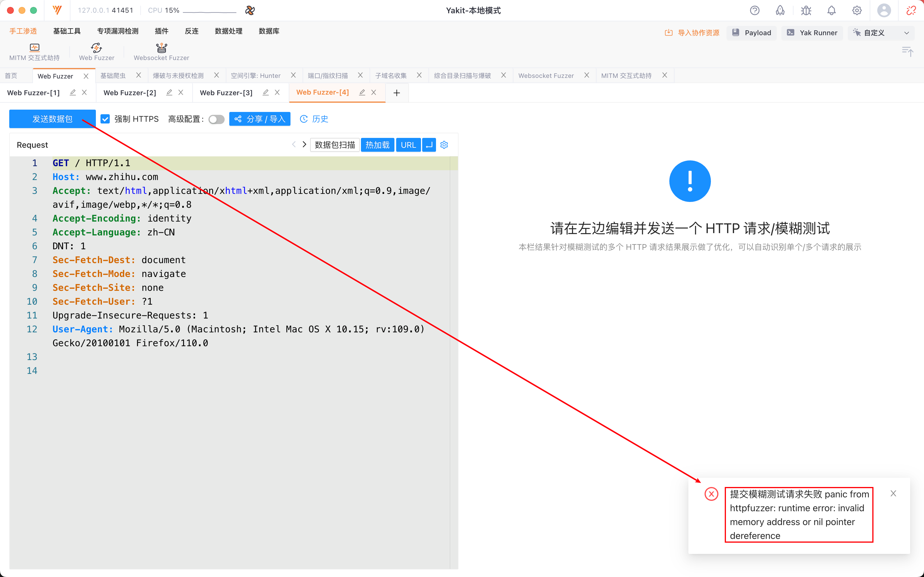The height and width of the screenshot is (577, 924).
Task: Click the 分享 / 导入 button
Action: (x=260, y=119)
